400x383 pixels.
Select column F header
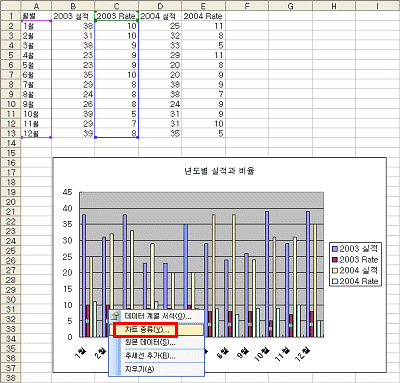point(247,6)
